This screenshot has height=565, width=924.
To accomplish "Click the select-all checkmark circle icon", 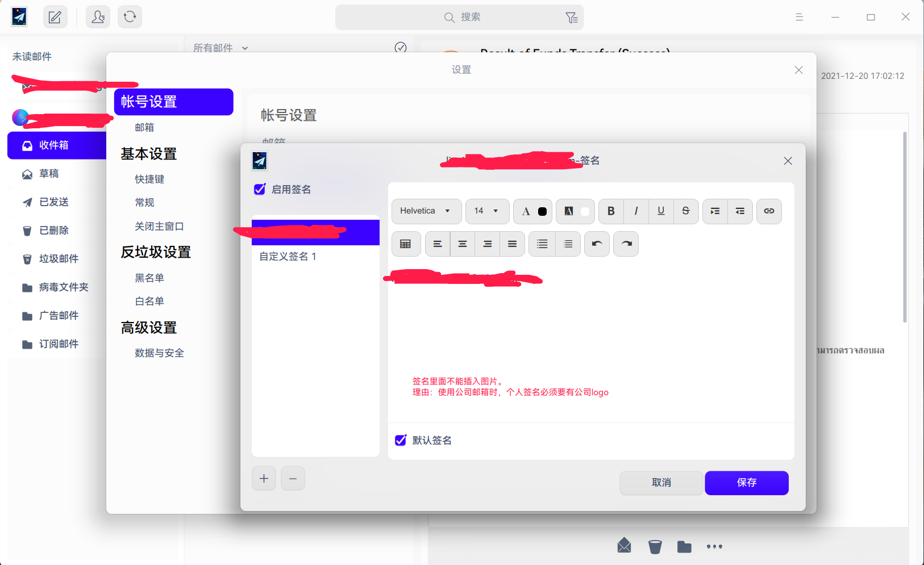I will 401,47.
